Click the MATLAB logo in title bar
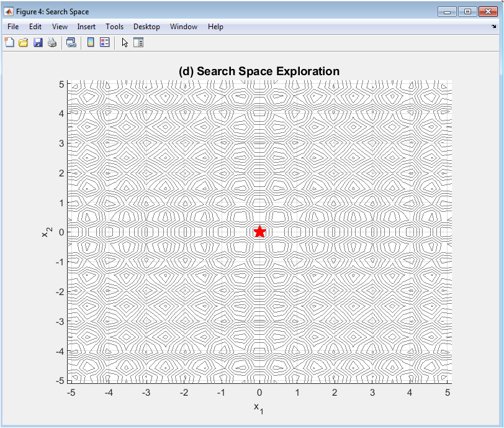The height and width of the screenshot is (428, 504). 8,12
